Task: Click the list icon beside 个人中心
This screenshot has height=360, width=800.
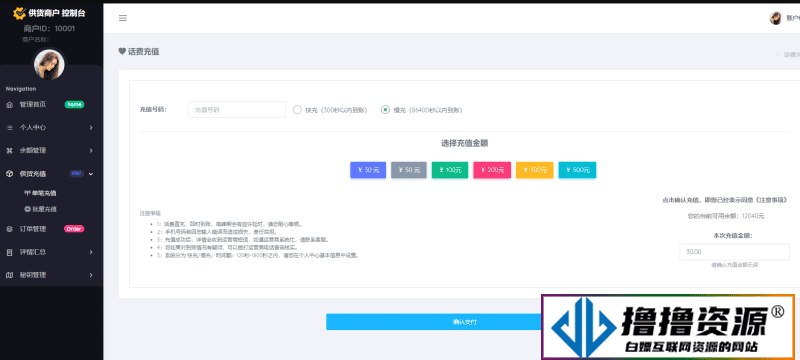Action: click(9, 127)
